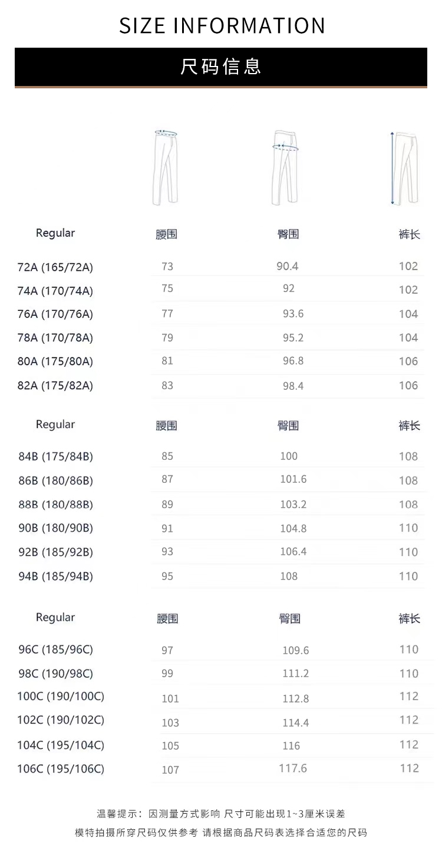This screenshot has width=442, height=868.
Task: Click the 90B (180/90B) size label
Action: coord(56,528)
